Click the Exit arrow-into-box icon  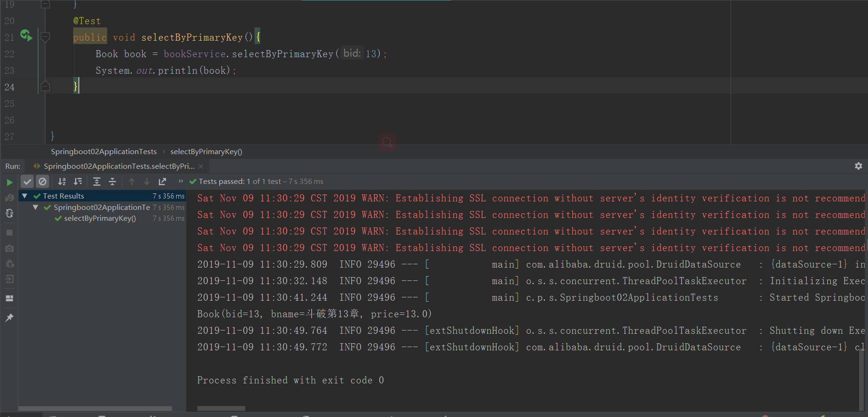point(9,279)
